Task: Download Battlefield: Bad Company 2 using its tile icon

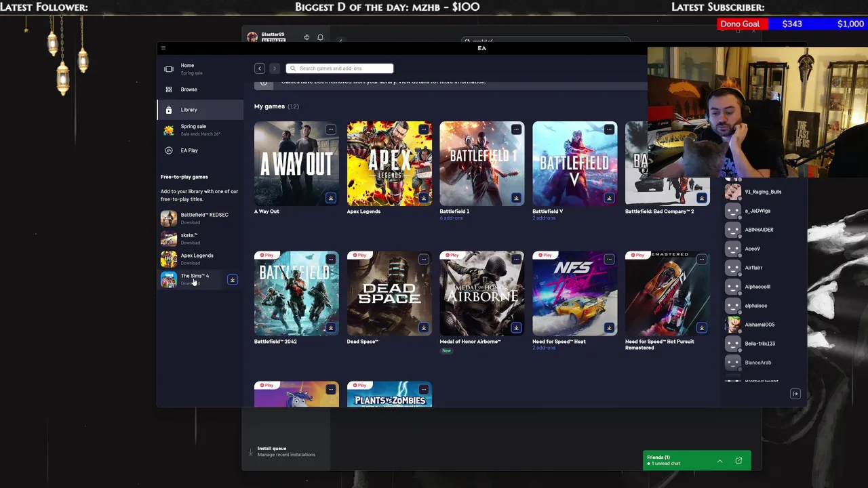Action: click(702, 198)
